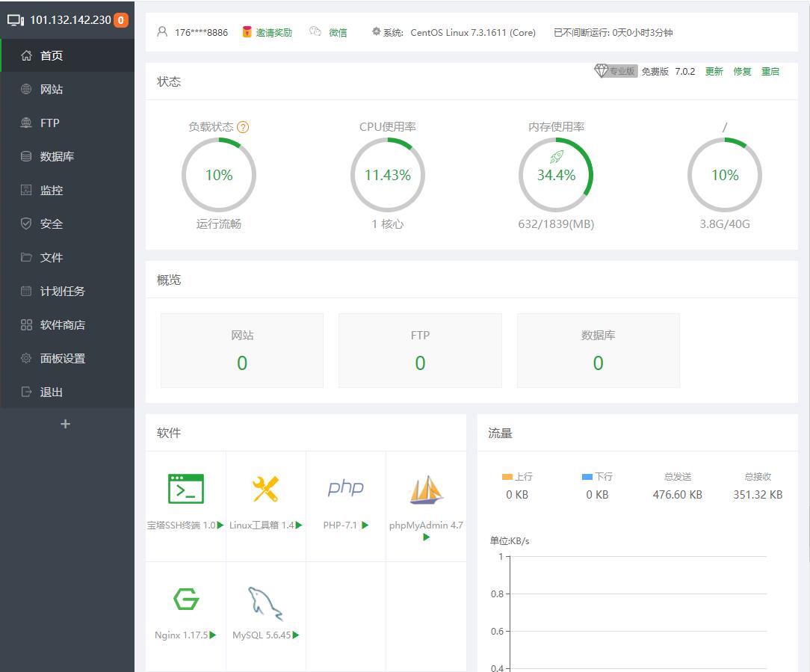Image resolution: width=810 pixels, height=672 pixels.
Task: Click the rocket icon in memory usage gauge
Action: 557,157
